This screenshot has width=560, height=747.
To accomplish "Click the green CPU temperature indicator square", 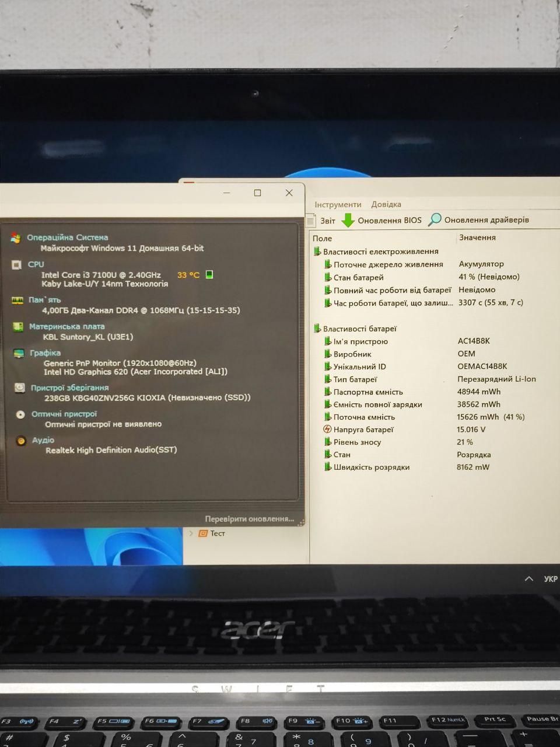I will tap(209, 274).
